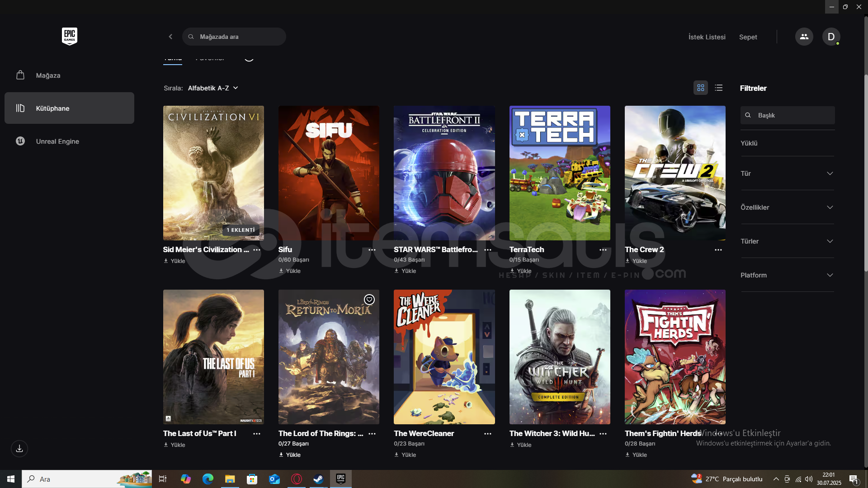
Task: Click Yükle under The Last of Us Part I
Action: [175, 445]
